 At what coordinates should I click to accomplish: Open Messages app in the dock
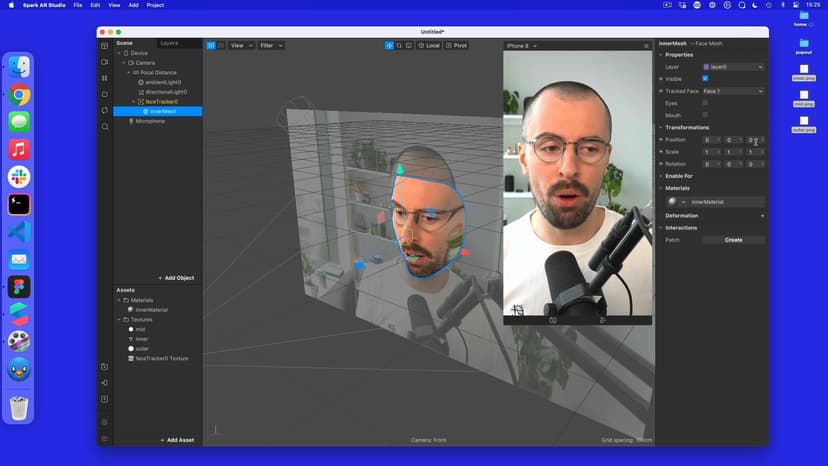19,122
